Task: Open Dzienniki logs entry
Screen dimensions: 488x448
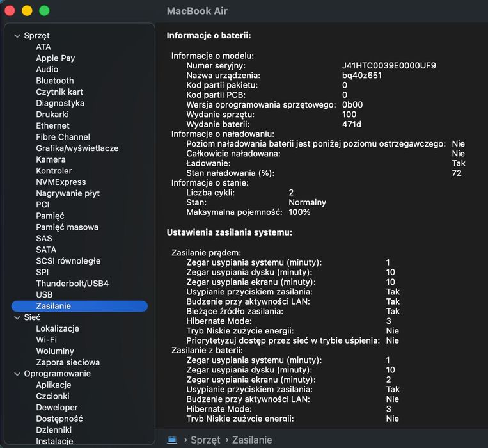Action: [54, 430]
